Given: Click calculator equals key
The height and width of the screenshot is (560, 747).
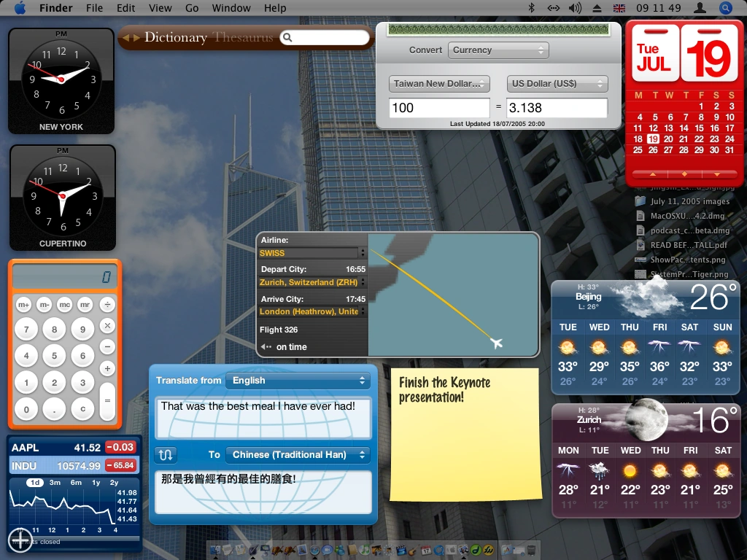Looking at the screenshot, I should point(108,401).
